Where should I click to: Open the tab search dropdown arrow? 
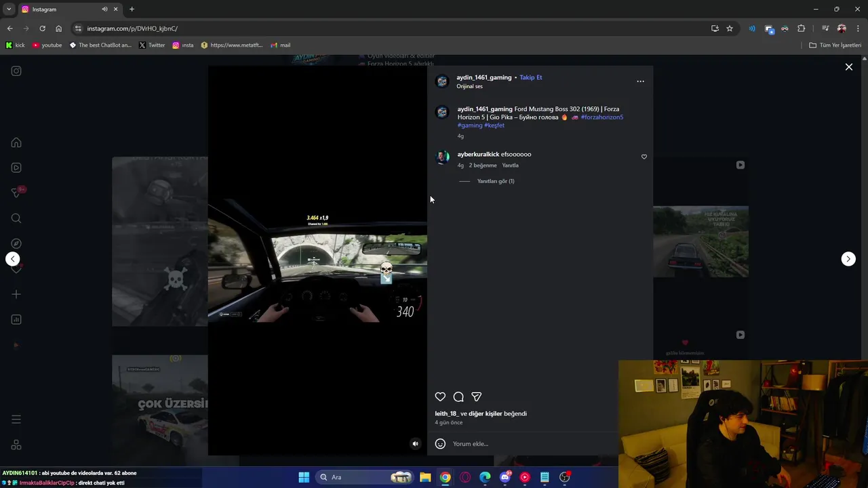tap(9, 9)
